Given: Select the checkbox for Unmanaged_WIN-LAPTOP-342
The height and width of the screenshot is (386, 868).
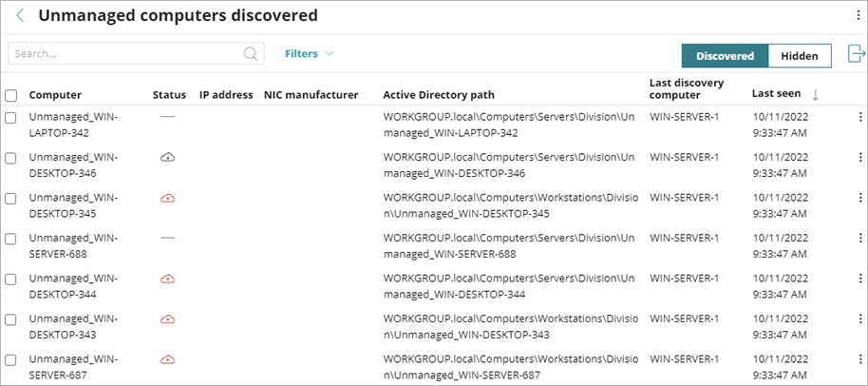Looking at the screenshot, I should point(10,117).
